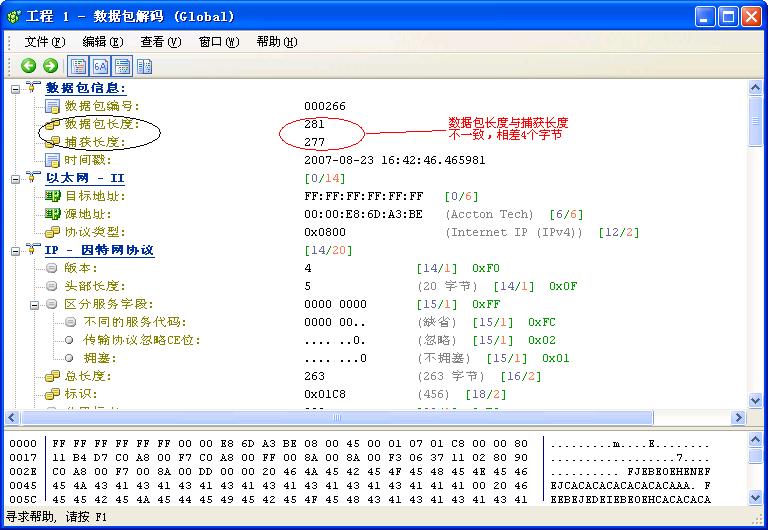The height and width of the screenshot is (530, 768).
Task: Toggle the third view toolbar button
Action: [122, 66]
